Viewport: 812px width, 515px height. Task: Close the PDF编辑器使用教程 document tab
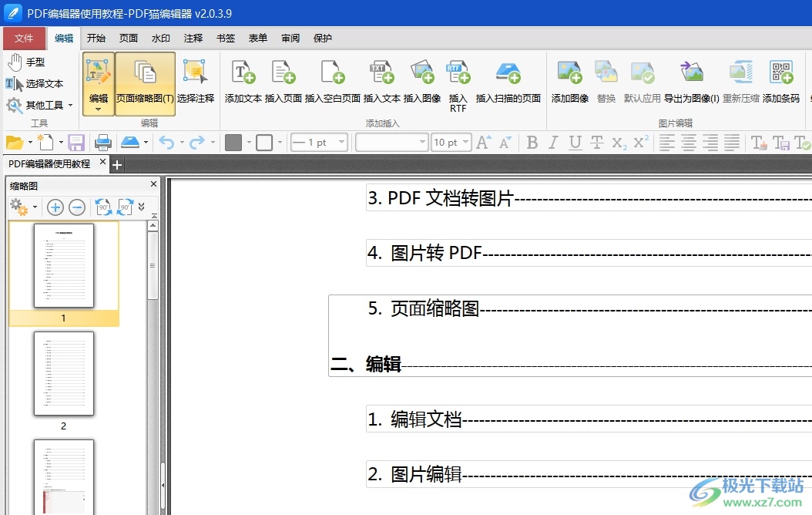tap(102, 162)
